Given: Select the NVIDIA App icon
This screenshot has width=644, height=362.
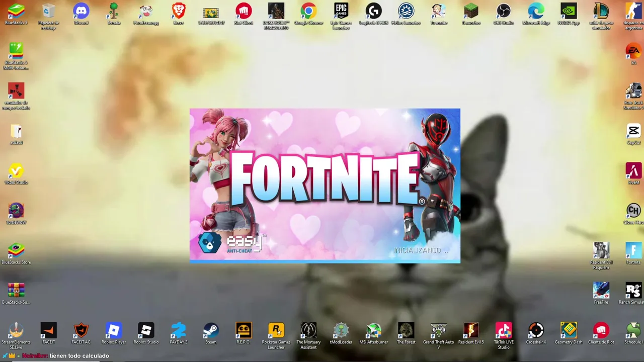Looking at the screenshot, I should click(569, 14).
